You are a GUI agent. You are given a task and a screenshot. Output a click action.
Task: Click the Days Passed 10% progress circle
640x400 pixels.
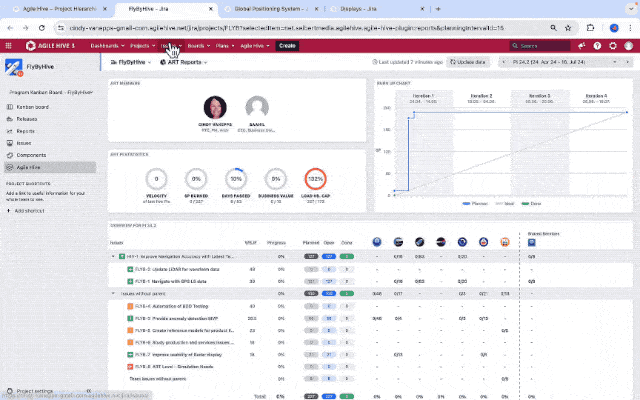click(236, 179)
